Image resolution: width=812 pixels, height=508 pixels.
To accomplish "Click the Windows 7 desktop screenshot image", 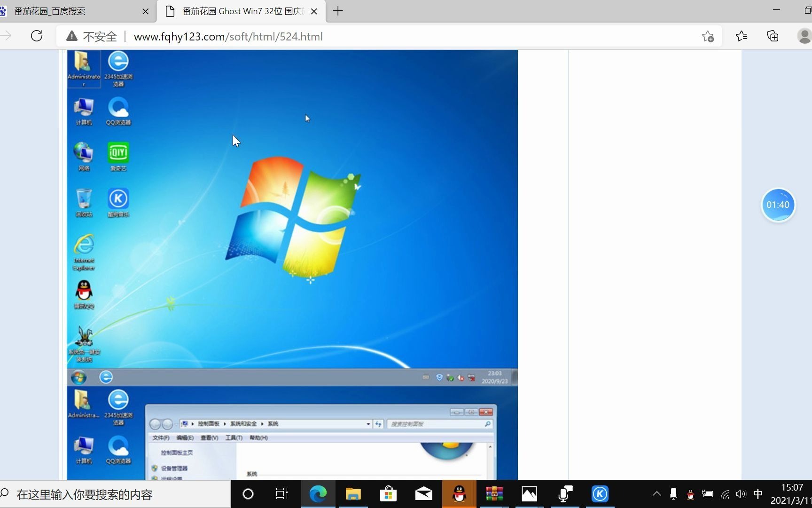I will (x=292, y=218).
